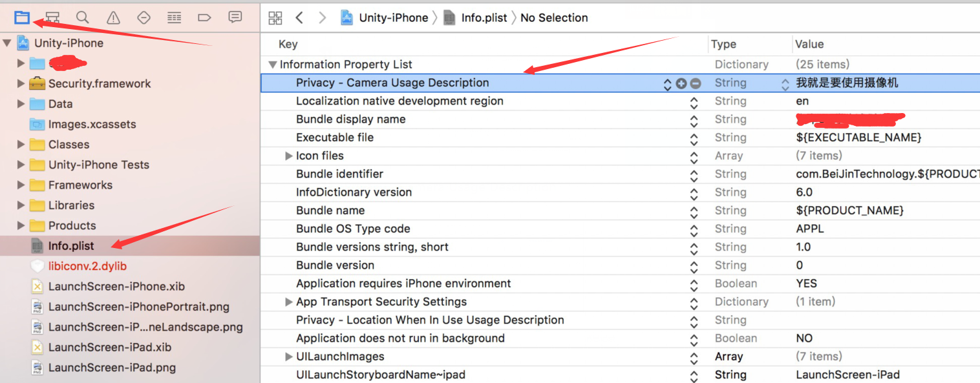Select Info.plist in the navigator
Image resolution: width=980 pixels, height=383 pixels.
pos(71,246)
